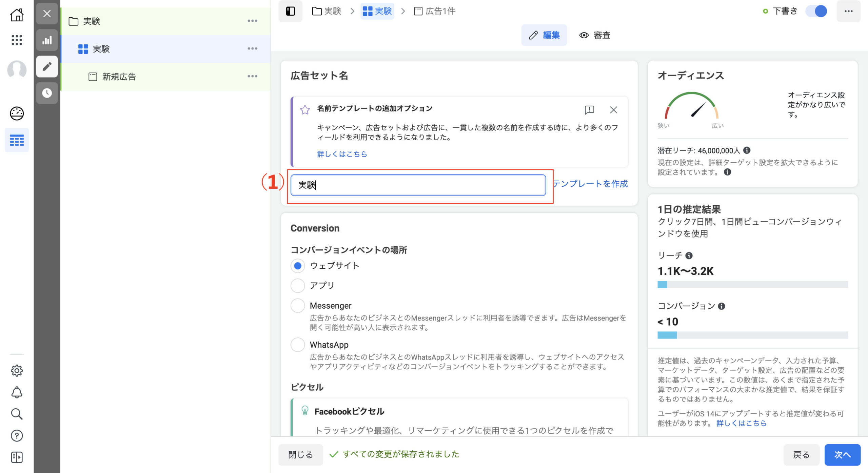Click the feedback icon on template notice
This screenshot has width=868, height=473.
click(x=589, y=110)
